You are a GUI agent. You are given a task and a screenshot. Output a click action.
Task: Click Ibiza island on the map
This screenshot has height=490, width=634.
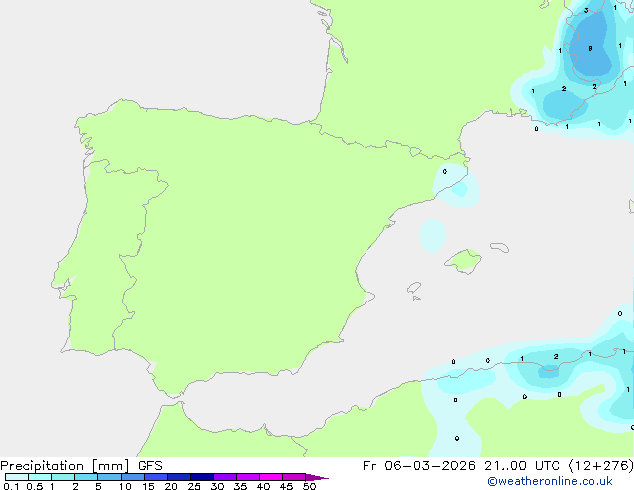(414, 288)
